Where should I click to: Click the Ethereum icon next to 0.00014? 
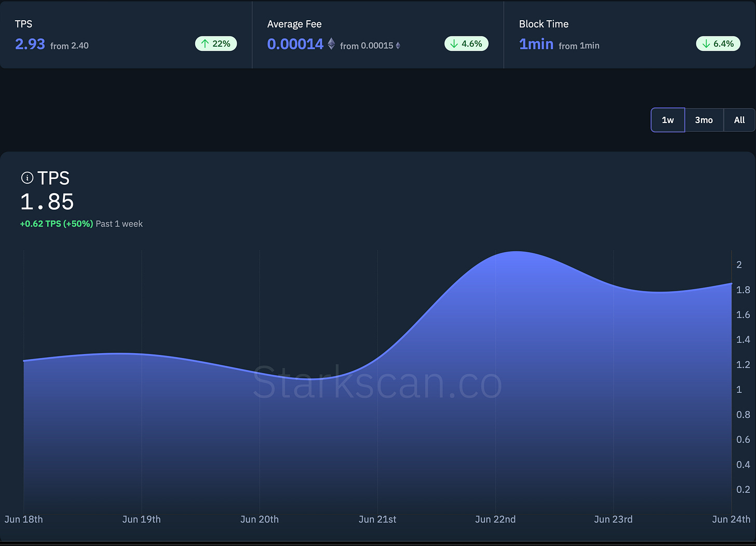coord(331,44)
